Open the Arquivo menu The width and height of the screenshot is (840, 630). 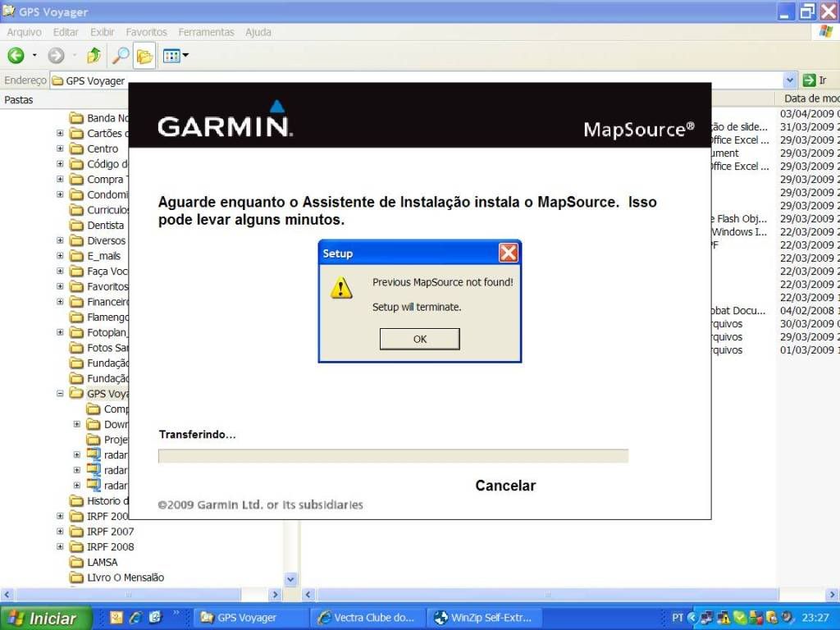tap(24, 32)
